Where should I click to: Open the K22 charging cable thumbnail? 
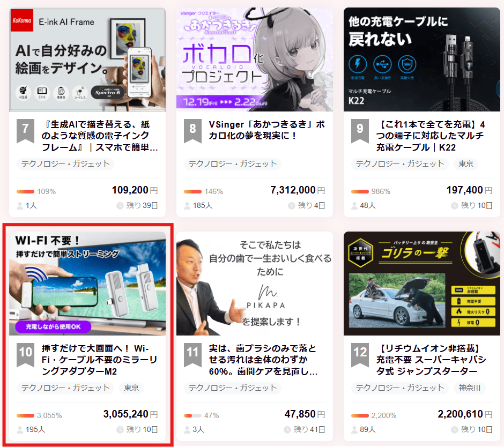point(422,59)
